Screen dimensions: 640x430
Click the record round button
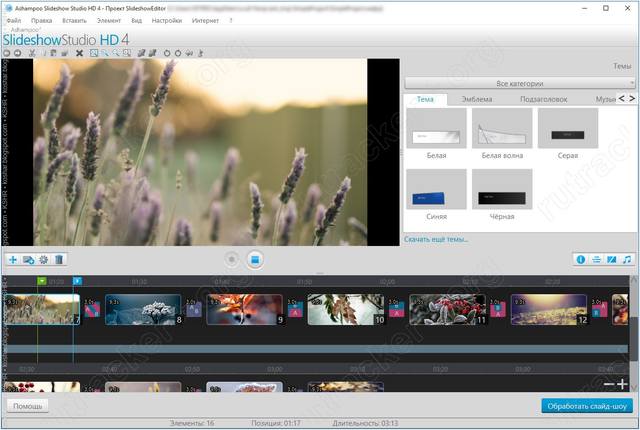(x=232, y=259)
